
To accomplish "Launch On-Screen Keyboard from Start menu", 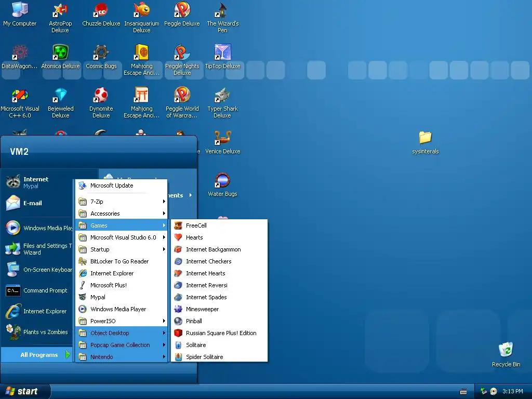I will click(38, 270).
